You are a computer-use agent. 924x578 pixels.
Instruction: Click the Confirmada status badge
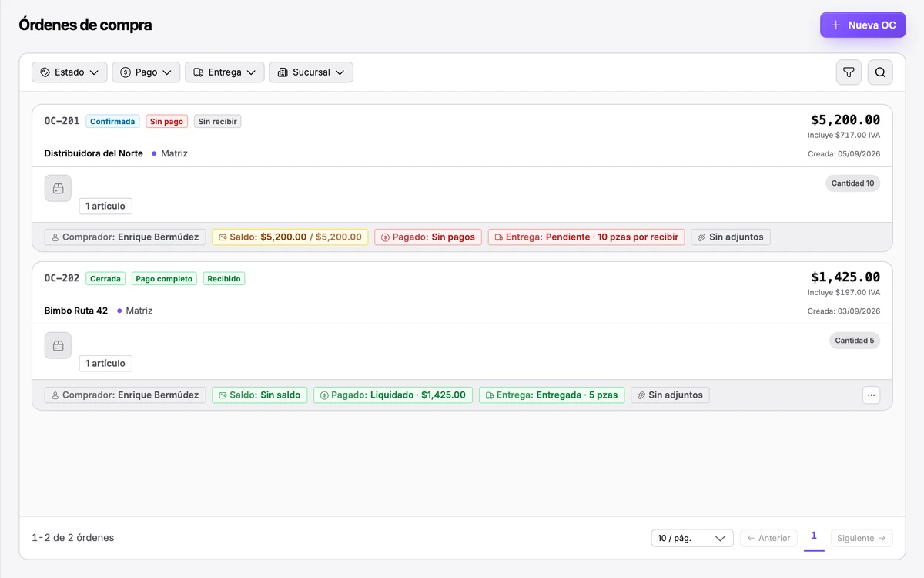pyautogui.click(x=112, y=121)
